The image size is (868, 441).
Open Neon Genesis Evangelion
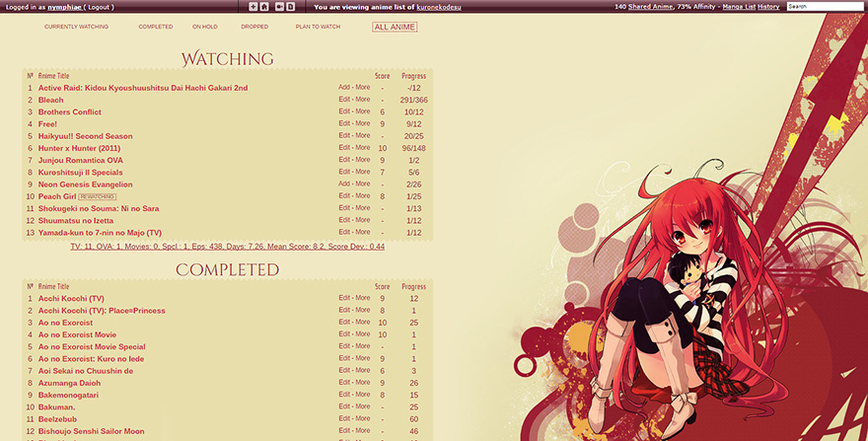coord(85,184)
